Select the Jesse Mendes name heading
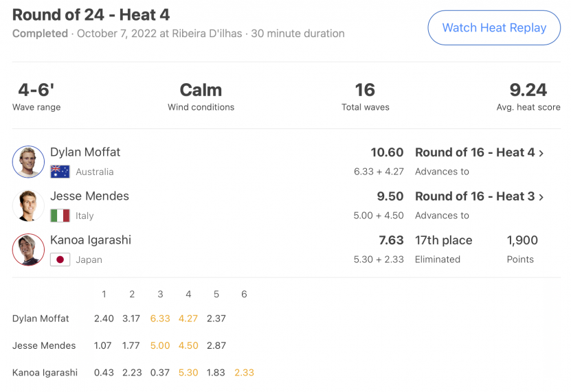Image resolution: width=571 pixels, height=392 pixels. [x=89, y=196]
